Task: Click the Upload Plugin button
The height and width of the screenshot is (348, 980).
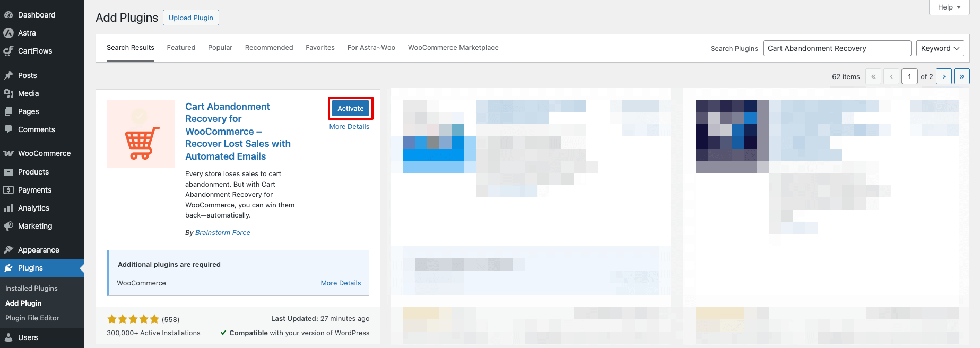Action: tap(191, 18)
